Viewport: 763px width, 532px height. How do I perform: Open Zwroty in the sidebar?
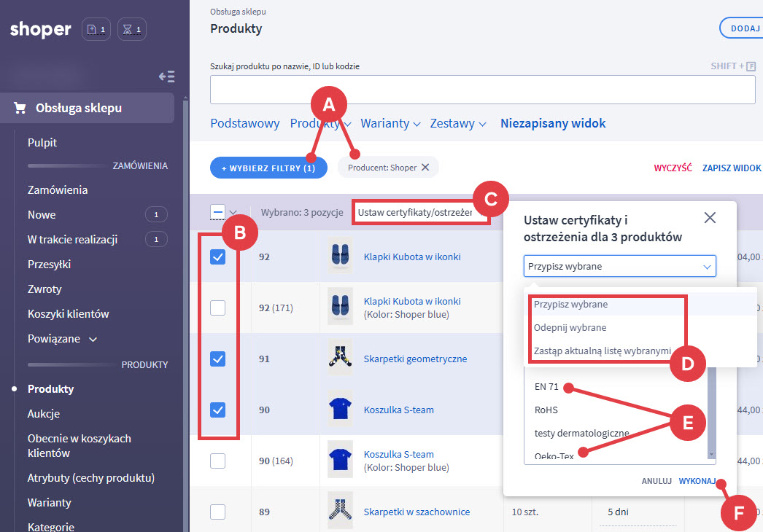(x=44, y=289)
